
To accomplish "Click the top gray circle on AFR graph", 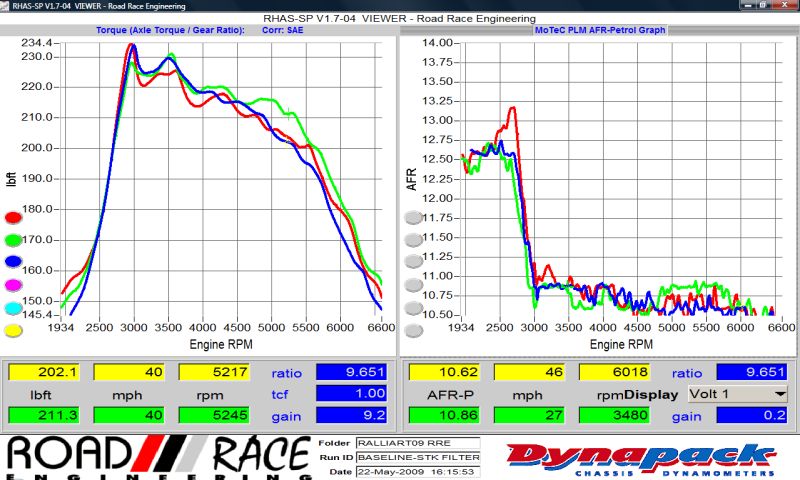I will click(x=413, y=218).
